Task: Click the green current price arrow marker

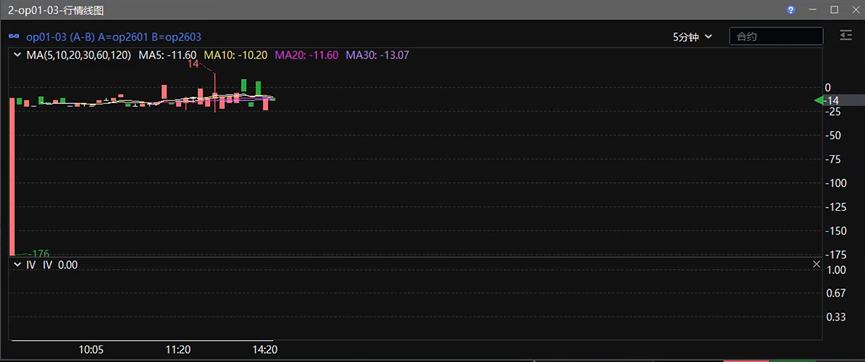Action: (819, 100)
